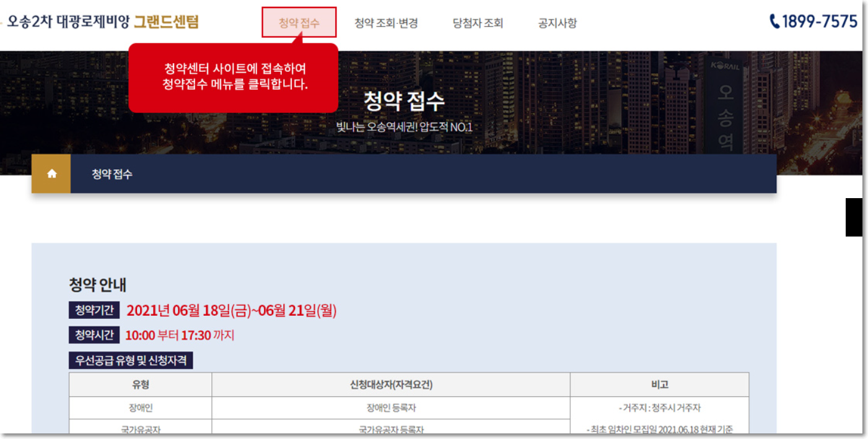Image resolution: width=868 pixels, height=439 pixels.
Task: Click the phone number 1899-7575
Action: [x=820, y=22]
